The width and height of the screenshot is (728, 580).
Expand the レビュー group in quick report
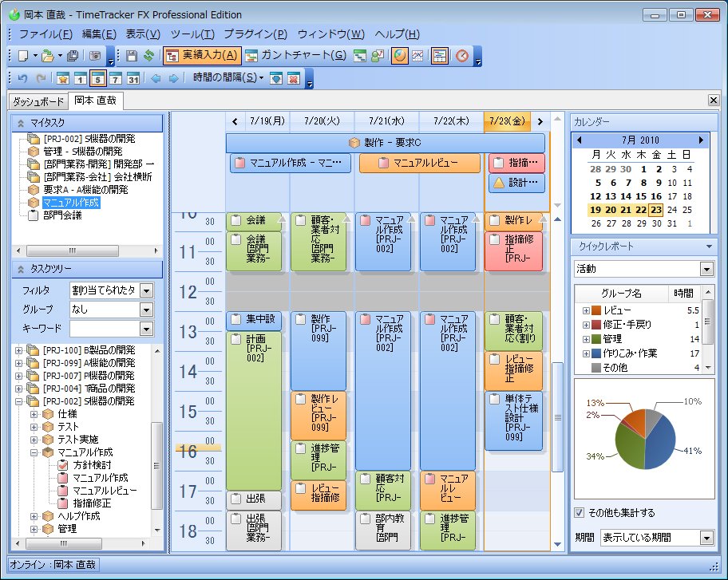coord(586,311)
